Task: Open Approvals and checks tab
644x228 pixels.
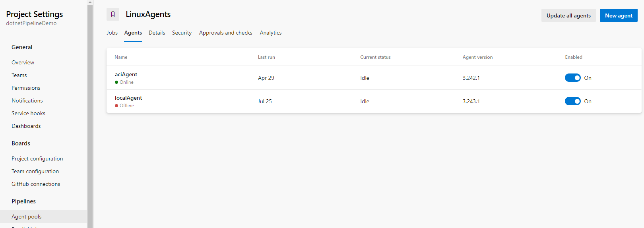Action: point(225,33)
